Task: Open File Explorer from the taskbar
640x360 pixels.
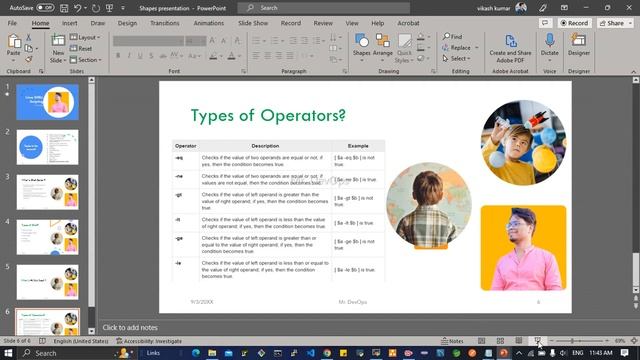Action: 212,353
